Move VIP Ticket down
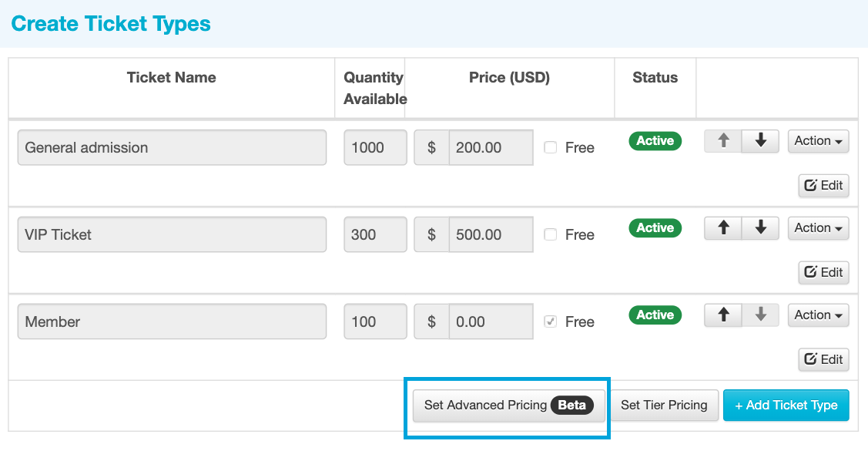This screenshot has width=868, height=451. click(761, 227)
